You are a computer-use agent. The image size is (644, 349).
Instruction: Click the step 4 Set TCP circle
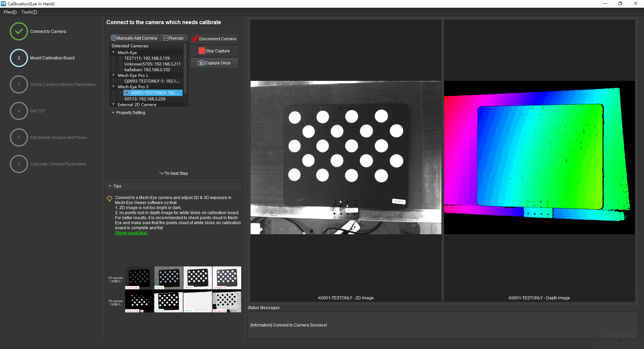pyautogui.click(x=19, y=111)
